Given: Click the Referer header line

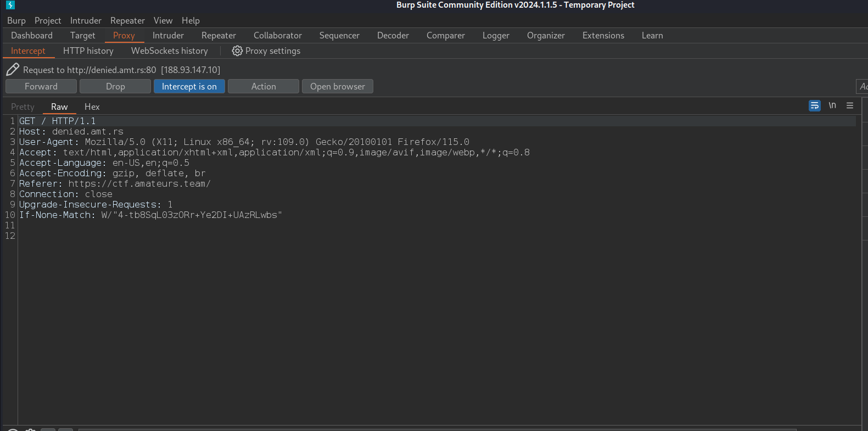Looking at the screenshot, I should tap(115, 183).
